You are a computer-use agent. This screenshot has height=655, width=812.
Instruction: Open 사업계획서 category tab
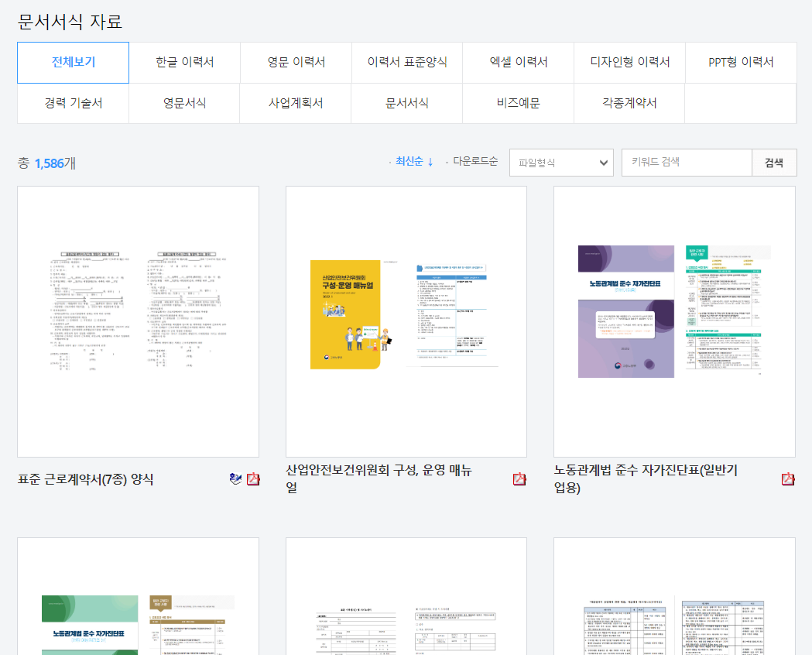tap(296, 103)
